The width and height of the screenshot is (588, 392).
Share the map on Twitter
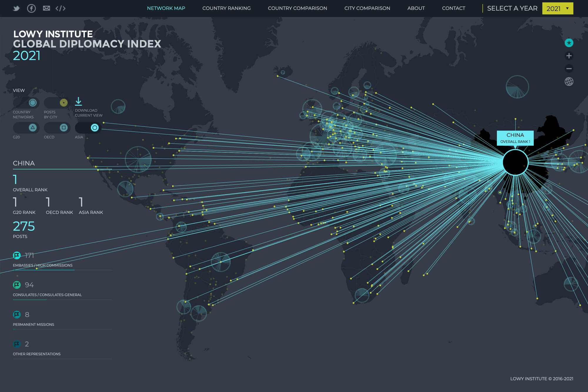[16, 8]
